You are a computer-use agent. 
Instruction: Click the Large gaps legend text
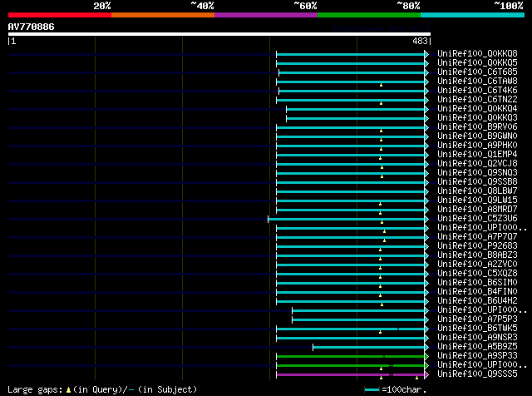click(x=102, y=389)
